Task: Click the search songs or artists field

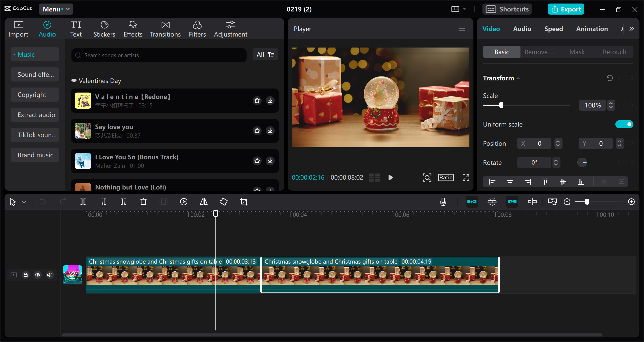Action: 158,55
